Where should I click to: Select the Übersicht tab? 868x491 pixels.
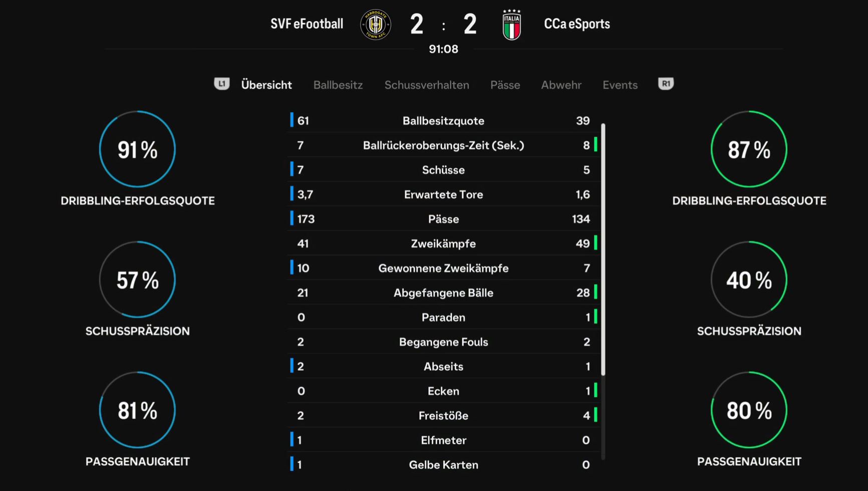266,85
